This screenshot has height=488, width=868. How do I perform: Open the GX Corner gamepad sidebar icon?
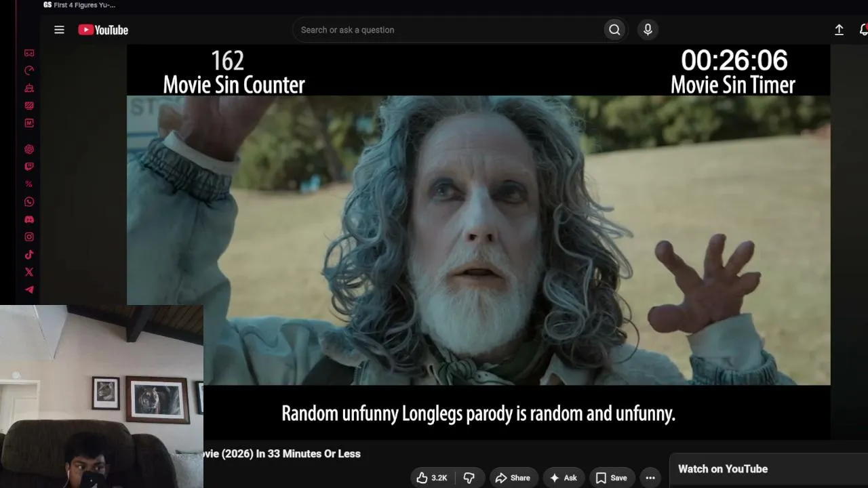click(x=29, y=53)
